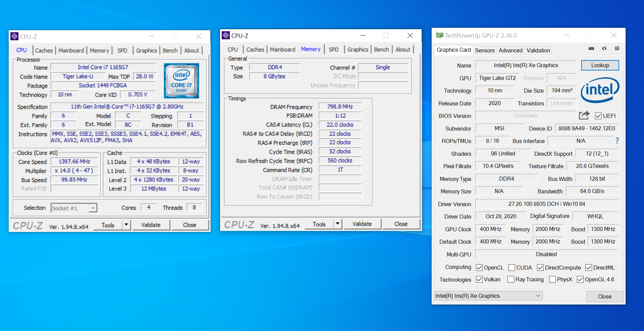Click Intel logo in GPU-Z window
The image size is (644, 331).
(600, 90)
